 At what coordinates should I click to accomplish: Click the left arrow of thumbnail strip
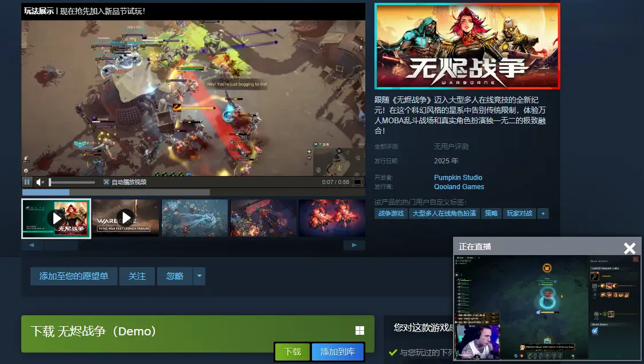[32, 245]
